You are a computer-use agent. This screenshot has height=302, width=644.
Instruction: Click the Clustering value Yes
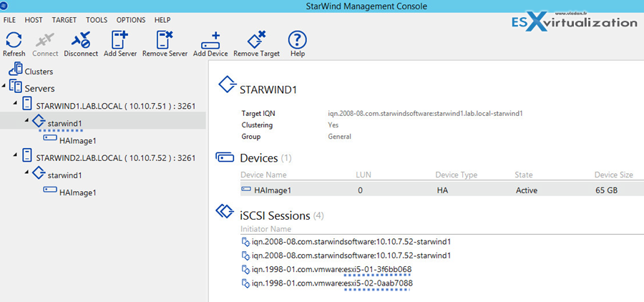pos(333,125)
